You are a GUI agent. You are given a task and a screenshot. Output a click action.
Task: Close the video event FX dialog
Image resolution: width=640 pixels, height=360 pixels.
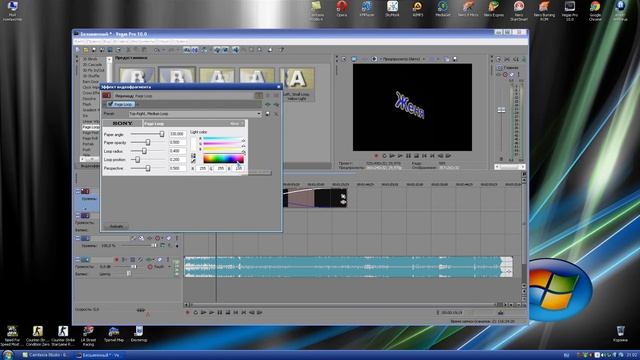tap(279, 87)
